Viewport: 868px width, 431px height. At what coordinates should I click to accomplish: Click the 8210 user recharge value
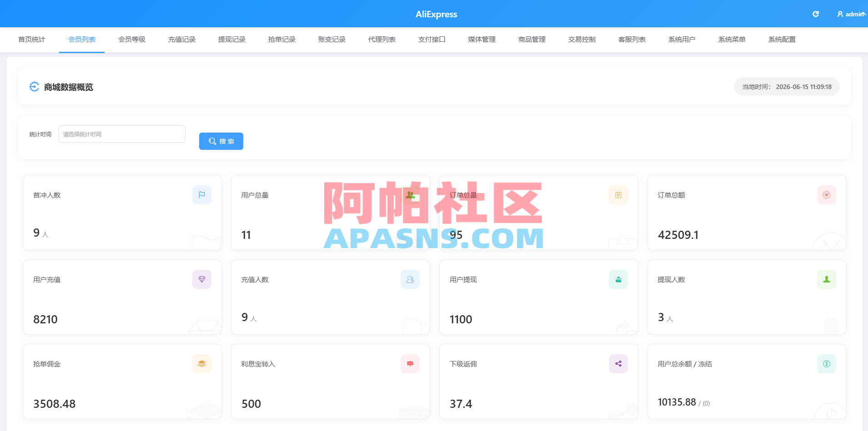point(45,319)
